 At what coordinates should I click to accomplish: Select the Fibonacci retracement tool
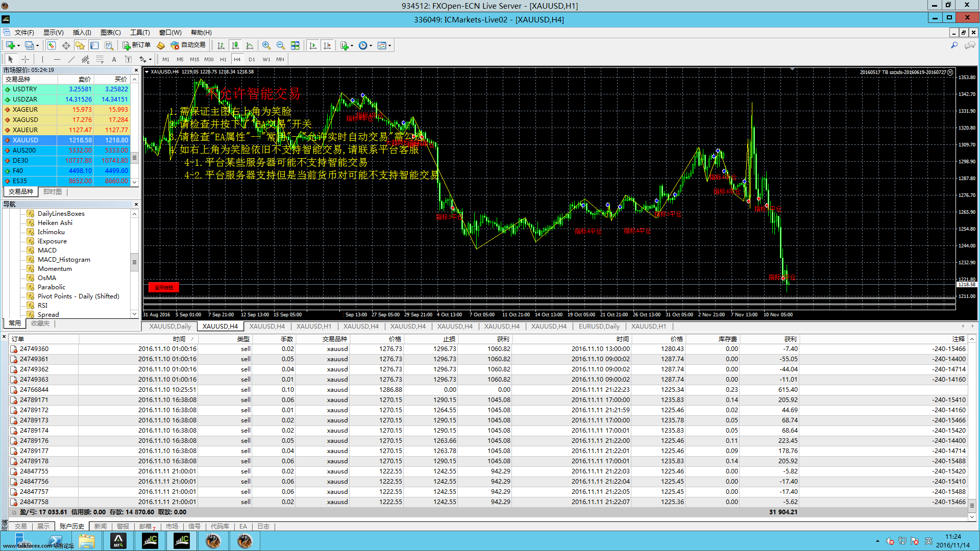coord(100,59)
